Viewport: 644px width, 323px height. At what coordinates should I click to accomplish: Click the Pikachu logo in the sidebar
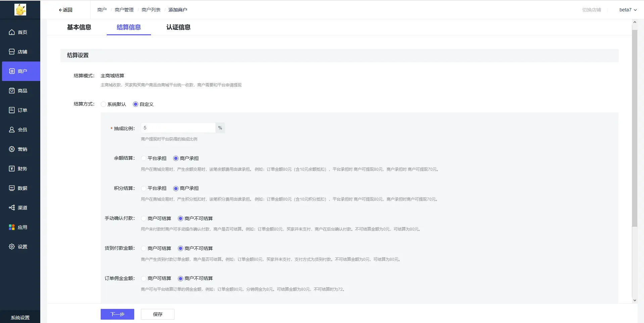tap(20, 10)
